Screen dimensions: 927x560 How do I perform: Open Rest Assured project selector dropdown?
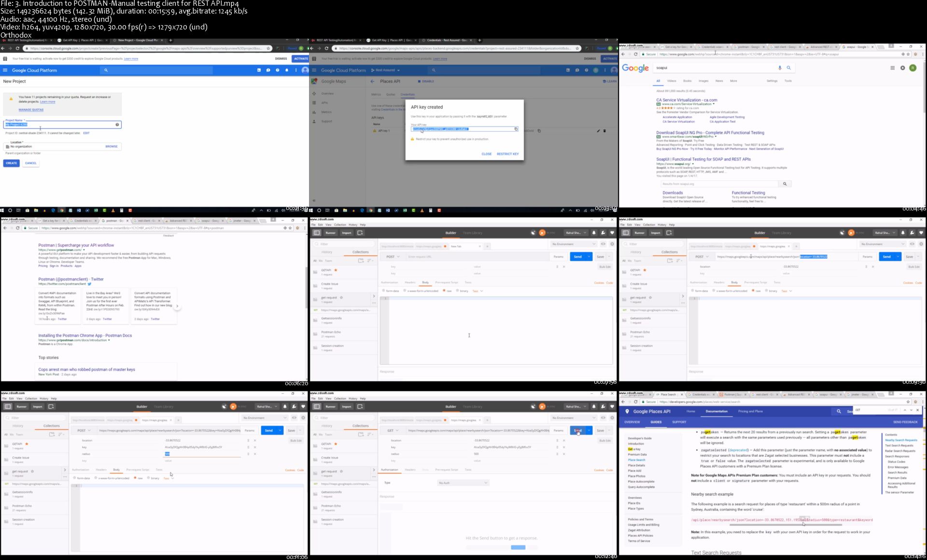pyautogui.click(x=386, y=70)
